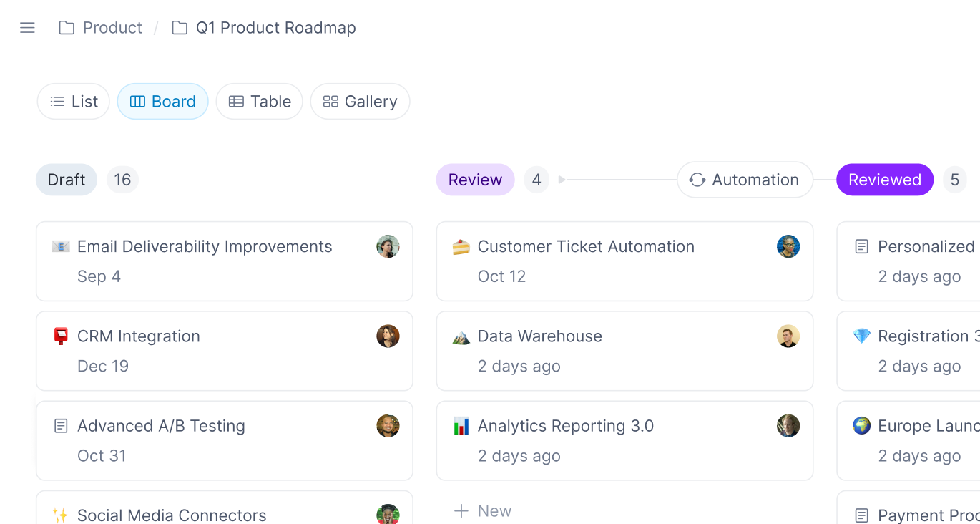This screenshot has width=980, height=524.
Task: Click assignee avatar on Email Deliverability Improvements
Action: pyautogui.click(x=388, y=246)
